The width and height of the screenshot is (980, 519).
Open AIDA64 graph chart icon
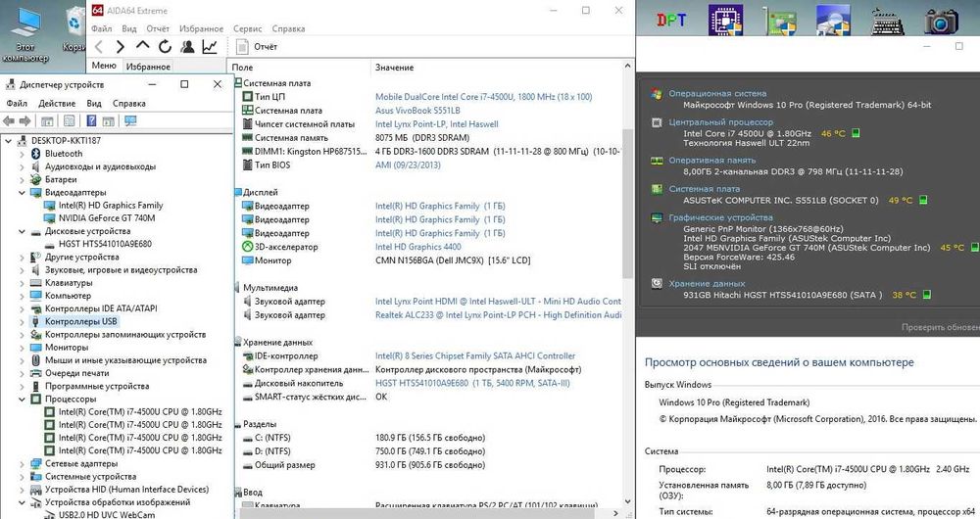[x=210, y=47]
